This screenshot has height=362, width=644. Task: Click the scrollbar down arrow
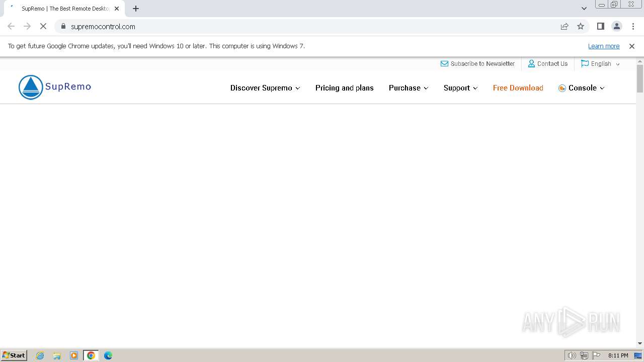point(640,343)
